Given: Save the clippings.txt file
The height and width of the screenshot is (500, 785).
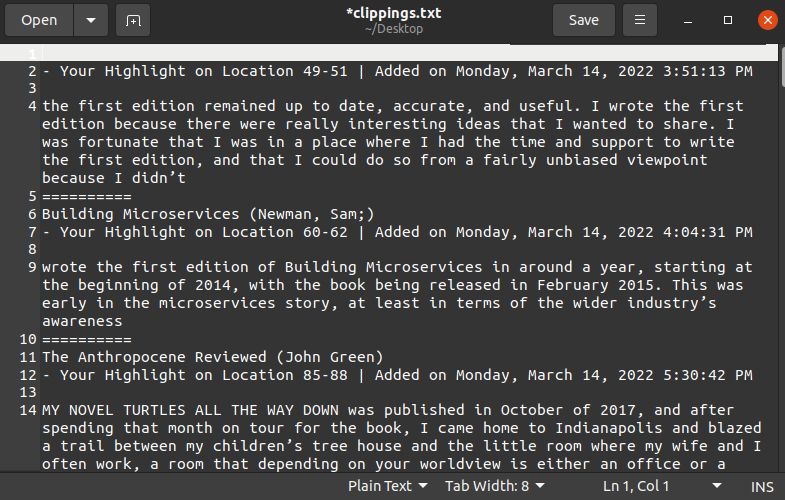Looking at the screenshot, I should coord(584,20).
